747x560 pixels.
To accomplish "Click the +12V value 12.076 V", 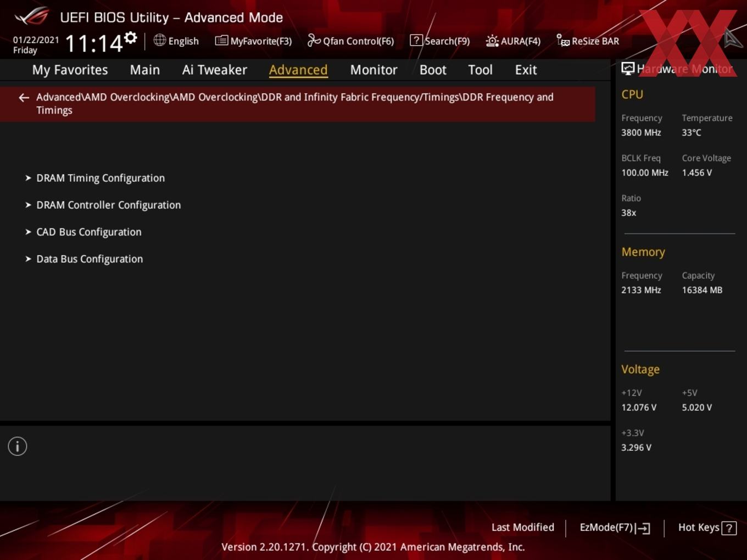I will (639, 407).
